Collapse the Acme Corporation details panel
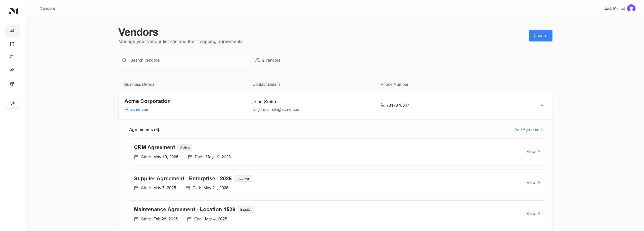644x231 pixels. point(542,105)
